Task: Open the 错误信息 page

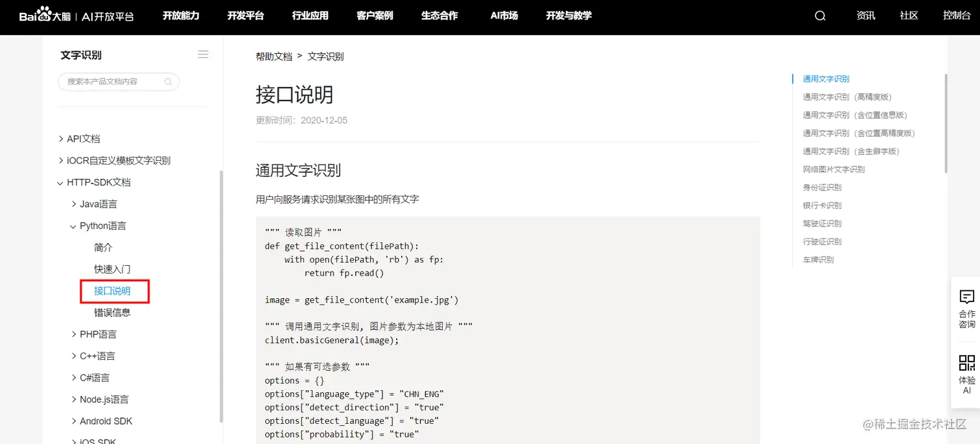Action: coord(112,312)
